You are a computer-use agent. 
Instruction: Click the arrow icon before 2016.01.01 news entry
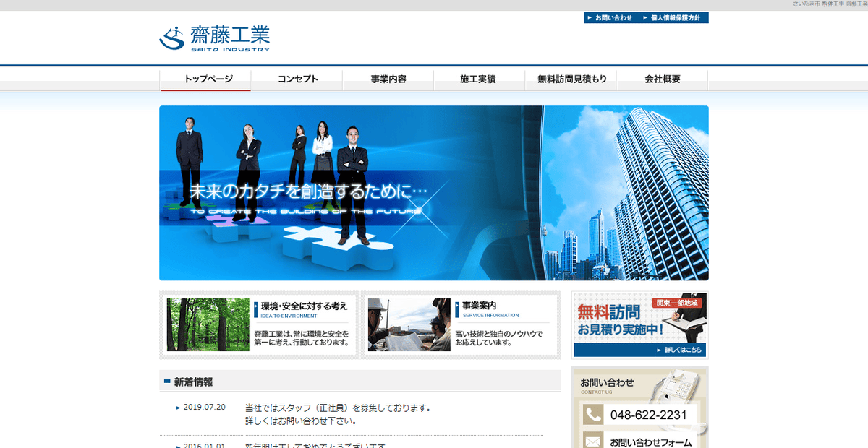177,447
